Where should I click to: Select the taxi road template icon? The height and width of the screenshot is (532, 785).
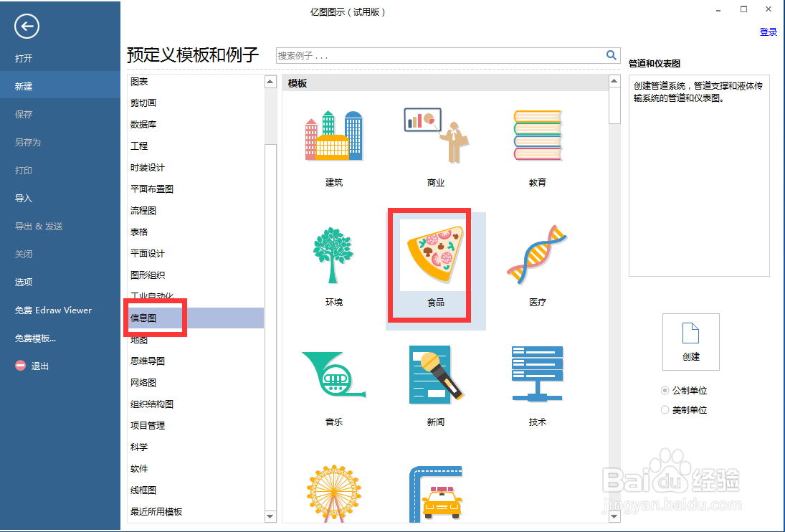(436, 494)
